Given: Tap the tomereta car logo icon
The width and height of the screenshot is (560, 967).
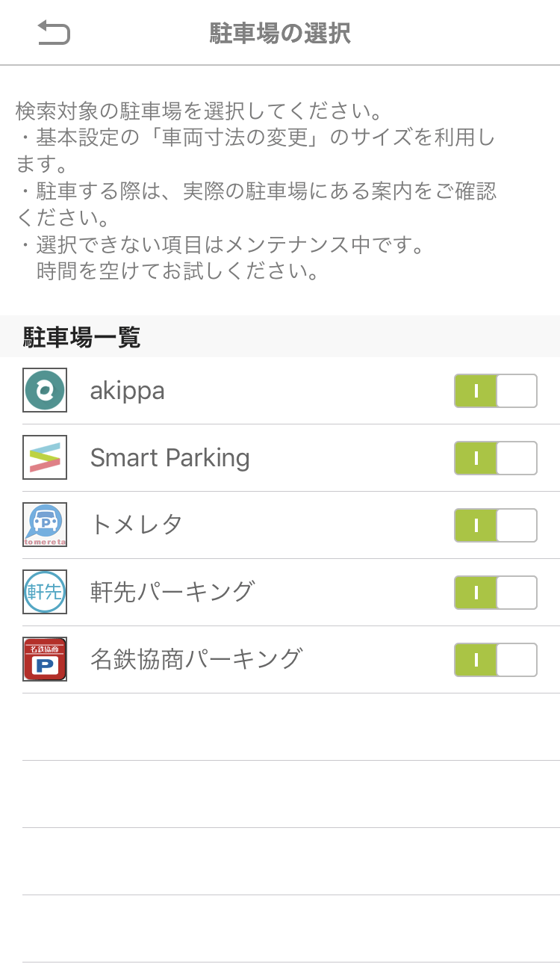Looking at the screenshot, I should coord(45,525).
